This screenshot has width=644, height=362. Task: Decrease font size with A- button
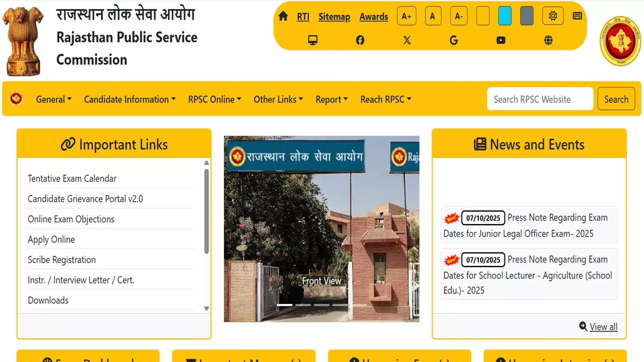point(459,16)
